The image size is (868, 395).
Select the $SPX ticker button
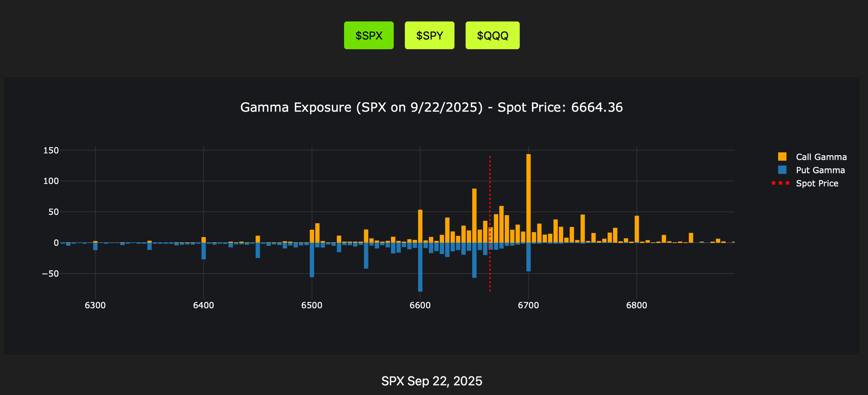pos(368,36)
